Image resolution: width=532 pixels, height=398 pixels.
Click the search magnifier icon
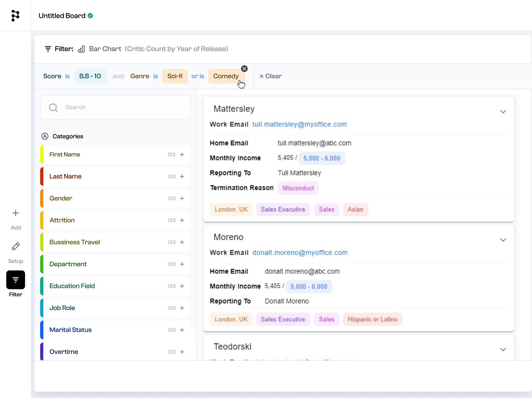[x=54, y=108]
